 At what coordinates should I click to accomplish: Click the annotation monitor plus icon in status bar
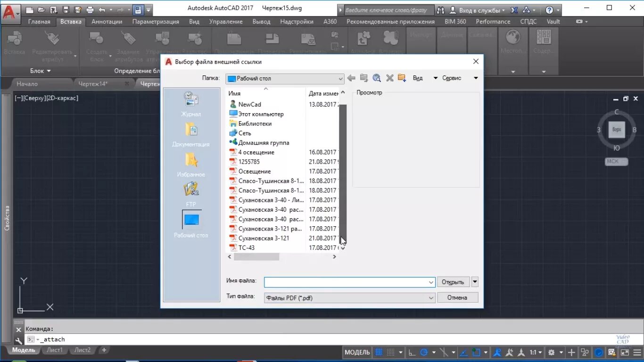pos(572,352)
